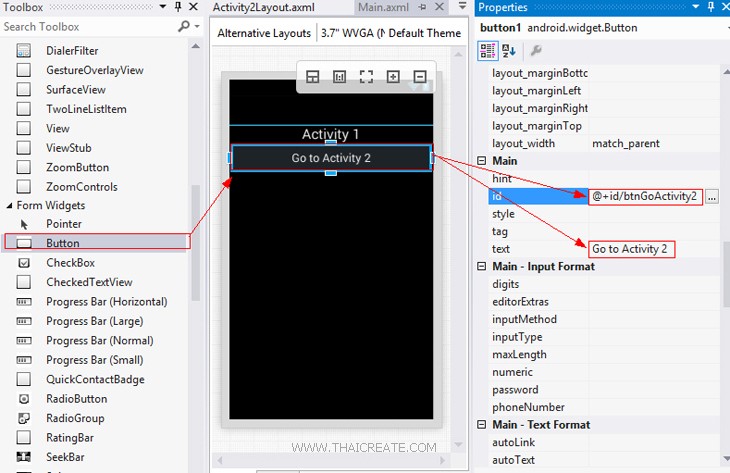
Task: Close the Main.axml tab
Action: (439, 7)
